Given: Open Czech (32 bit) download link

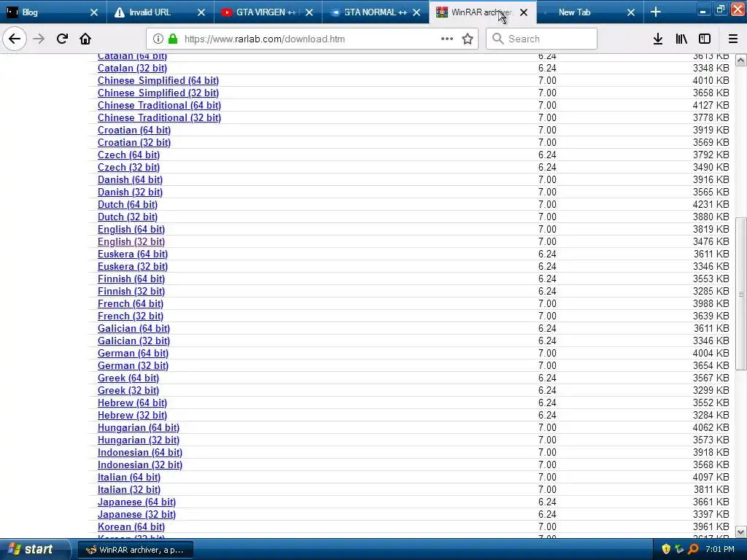Looking at the screenshot, I should coord(128,167).
